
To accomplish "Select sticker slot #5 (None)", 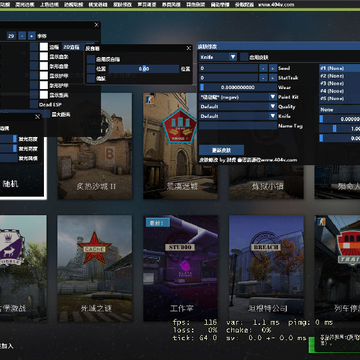I will click(339, 99).
